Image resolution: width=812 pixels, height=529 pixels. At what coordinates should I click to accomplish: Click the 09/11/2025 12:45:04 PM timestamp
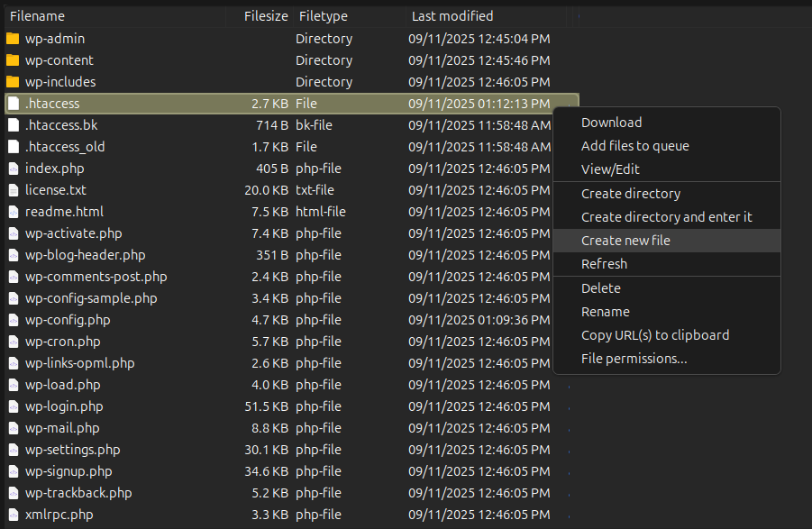pyautogui.click(x=479, y=39)
